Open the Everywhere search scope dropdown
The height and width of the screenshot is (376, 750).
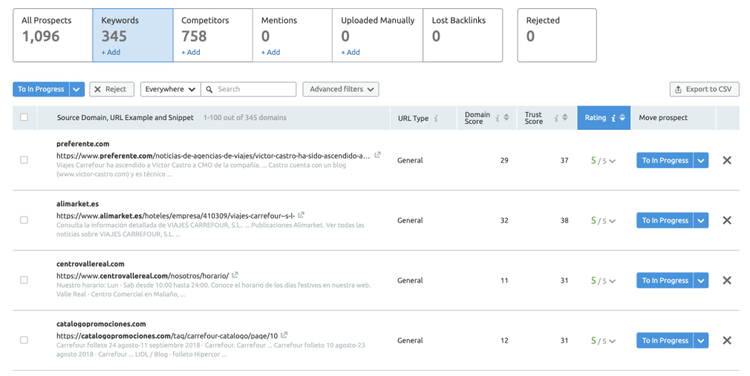click(170, 89)
